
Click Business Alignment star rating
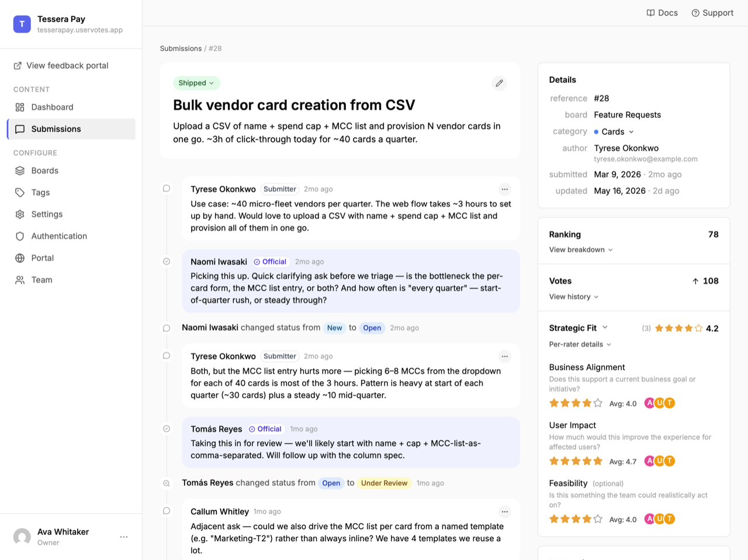(576, 403)
